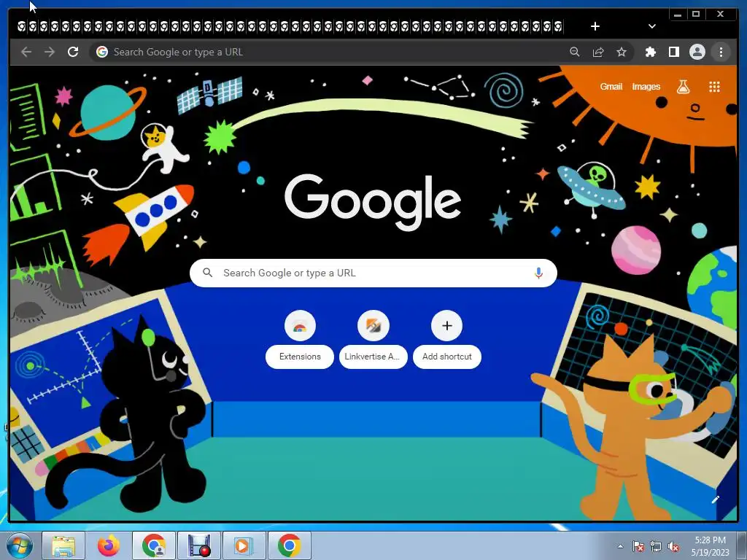Click the Google search box
This screenshot has width=747, height=560.
click(x=373, y=273)
